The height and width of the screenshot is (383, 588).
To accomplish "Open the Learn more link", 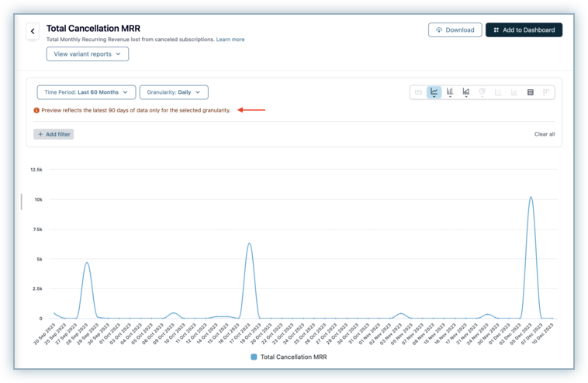I will [230, 40].
